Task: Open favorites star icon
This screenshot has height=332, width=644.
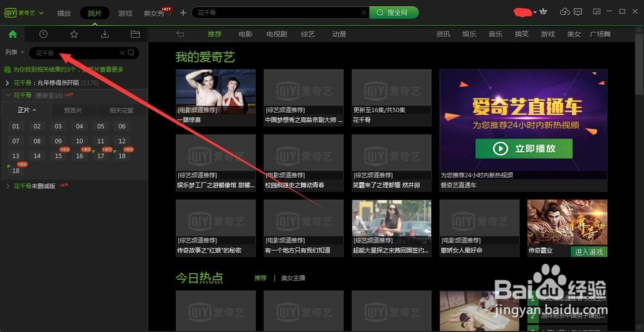Action: (x=74, y=34)
